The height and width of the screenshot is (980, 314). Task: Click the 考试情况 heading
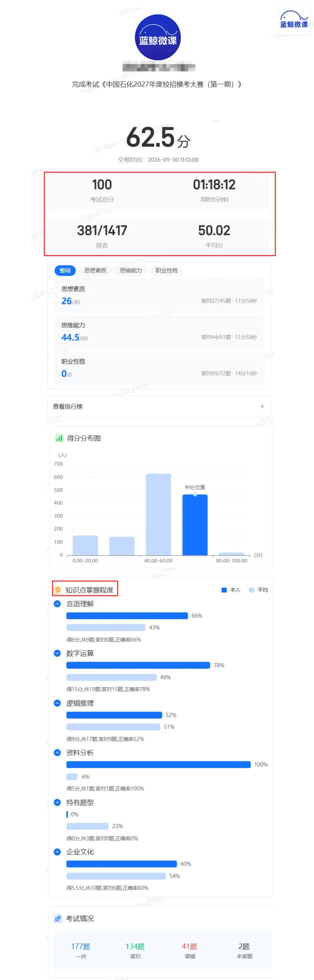click(79, 919)
